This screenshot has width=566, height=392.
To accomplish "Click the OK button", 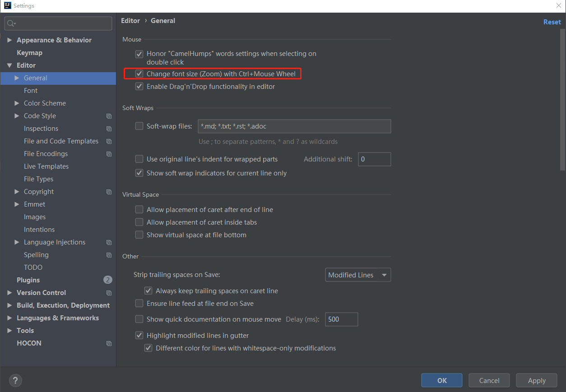I will tap(442, 380).
